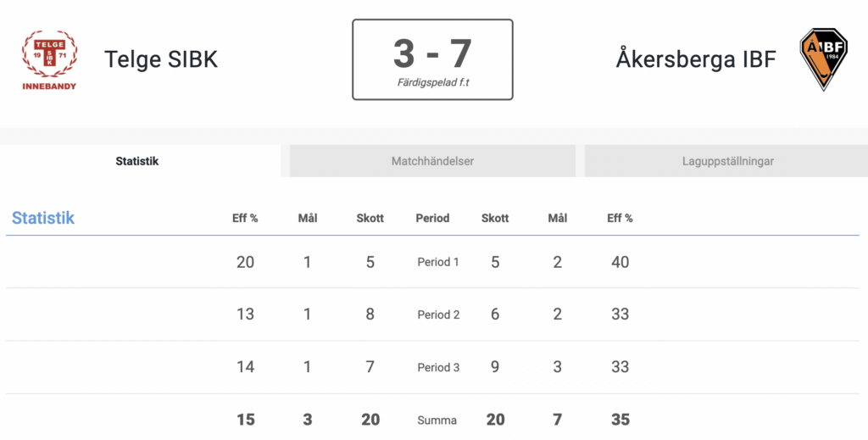This screenshot has width=868, height=440.
Task: Click the Telge SIBK team logo
Action: [49, 60]
